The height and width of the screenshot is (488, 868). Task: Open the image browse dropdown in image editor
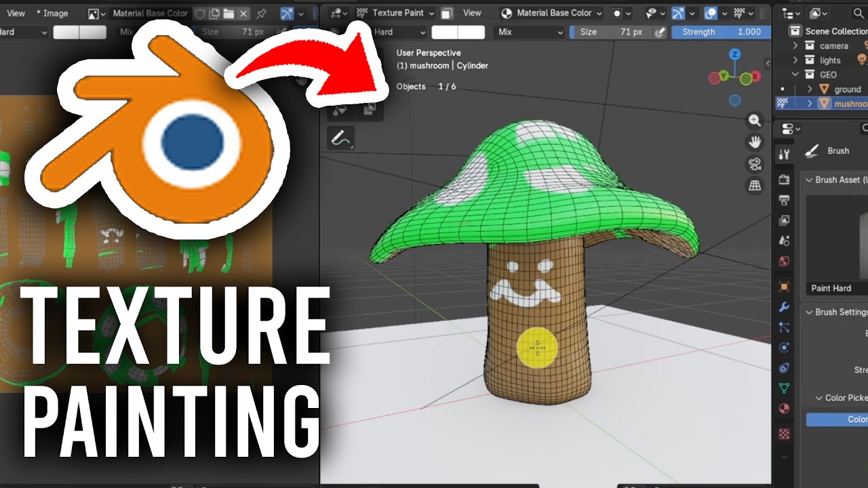(96, 13)
